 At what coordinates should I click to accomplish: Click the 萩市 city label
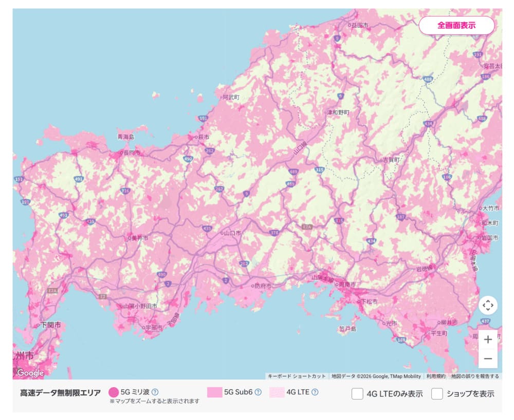pos(204,138)
